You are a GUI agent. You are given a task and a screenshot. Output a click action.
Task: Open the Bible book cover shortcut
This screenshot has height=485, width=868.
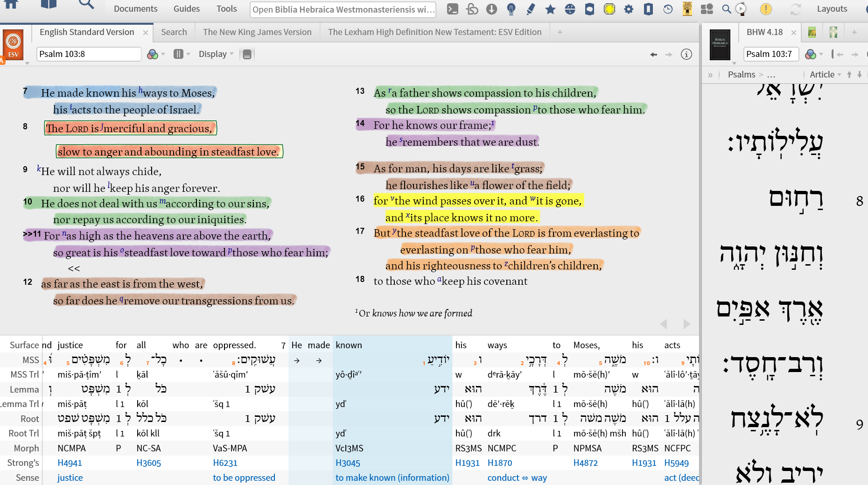(687, 9)
